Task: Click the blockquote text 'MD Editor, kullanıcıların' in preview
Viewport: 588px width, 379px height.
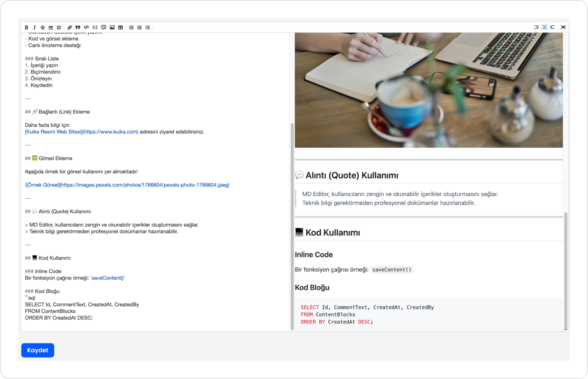Action: click(x=400, y=194)
